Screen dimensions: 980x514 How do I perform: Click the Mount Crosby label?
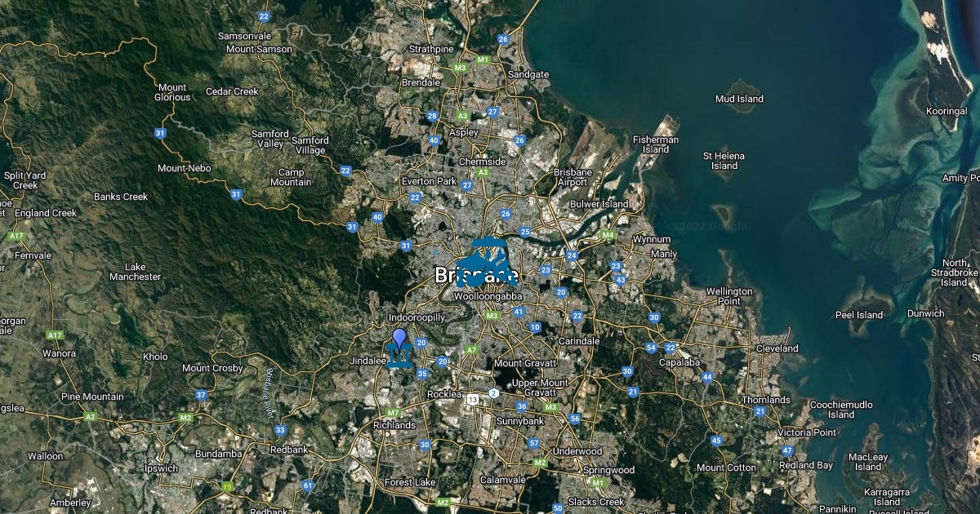click(212, 368)
